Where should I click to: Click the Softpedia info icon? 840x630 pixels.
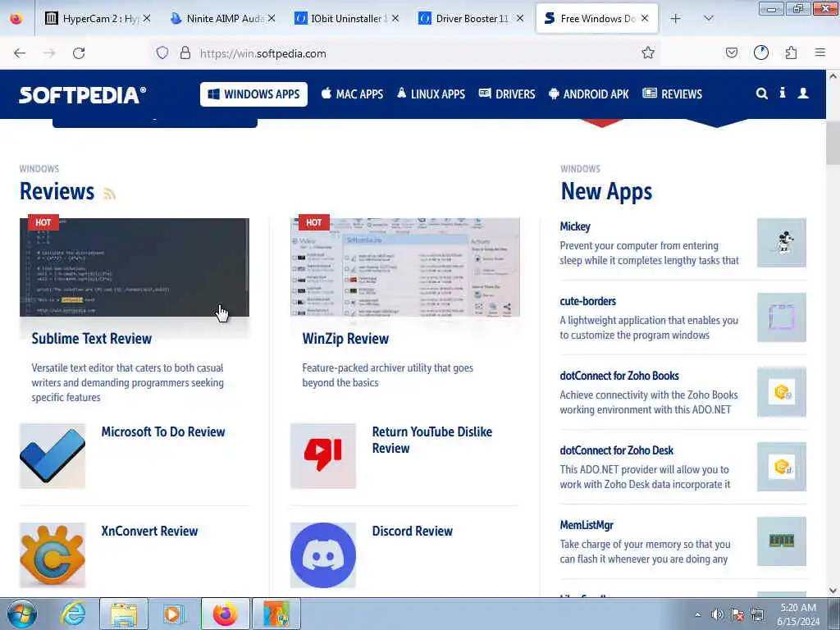tap(783, 93)
